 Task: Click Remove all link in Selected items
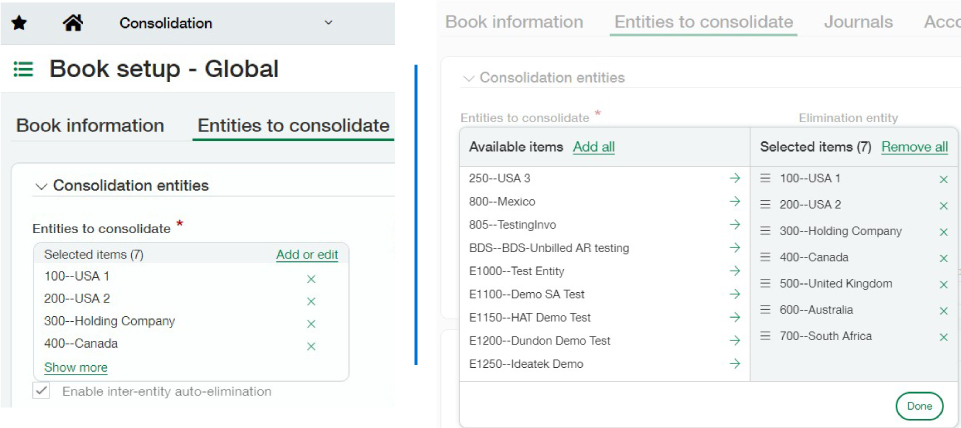pyautogui.click(x=914, y=147)
